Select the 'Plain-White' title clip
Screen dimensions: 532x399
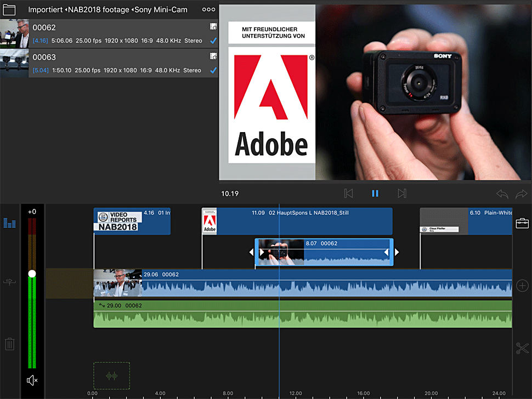coord(466,221)
